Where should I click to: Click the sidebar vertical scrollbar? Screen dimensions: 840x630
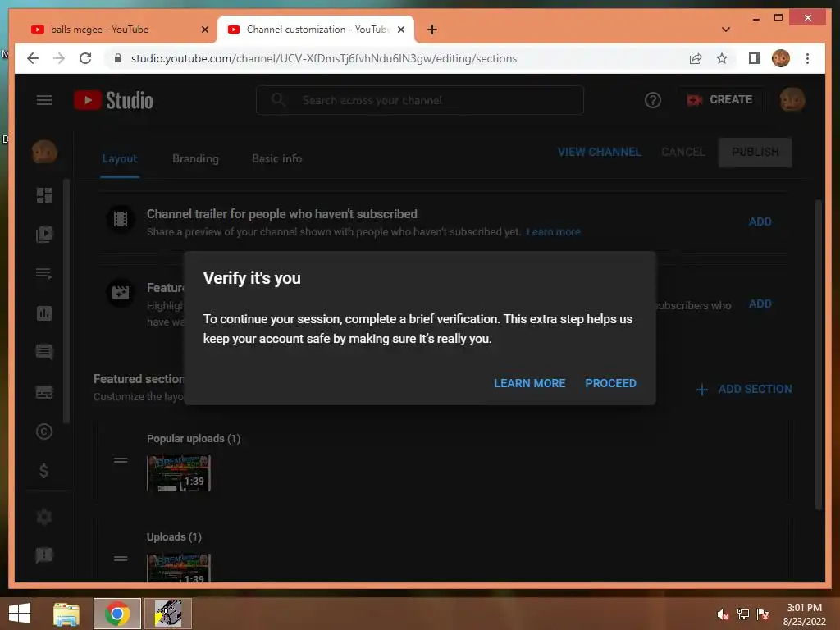coord(66,300)
